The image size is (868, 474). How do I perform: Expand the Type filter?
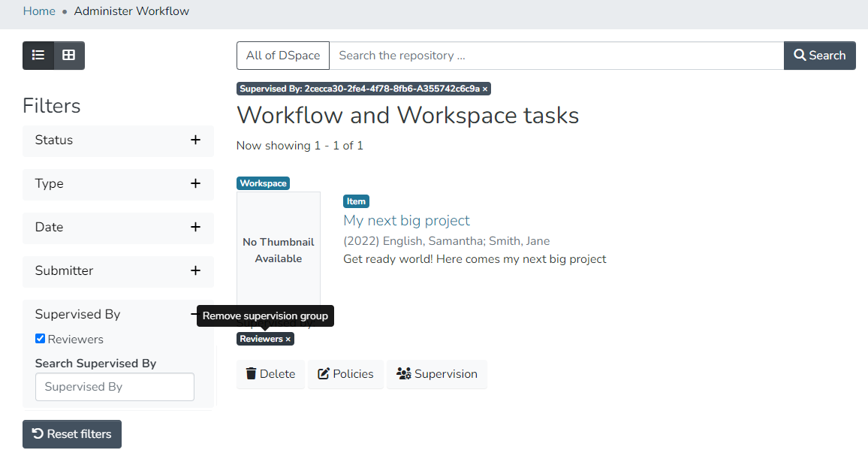click(195, 183)
